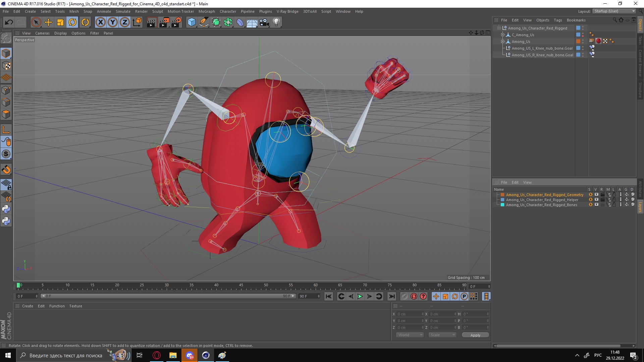Screen dimensions: 644x362
Task: Select the Scale tool
Action: tap(60, 22)
